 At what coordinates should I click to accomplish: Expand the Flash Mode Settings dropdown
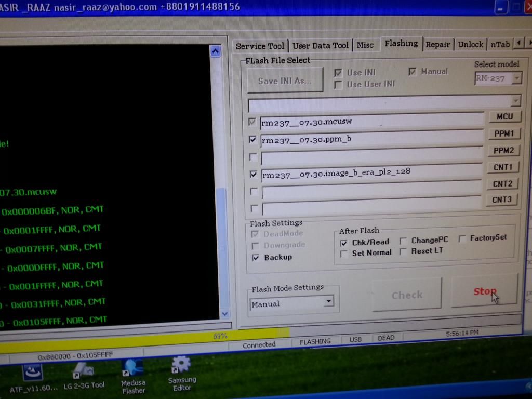328,302
